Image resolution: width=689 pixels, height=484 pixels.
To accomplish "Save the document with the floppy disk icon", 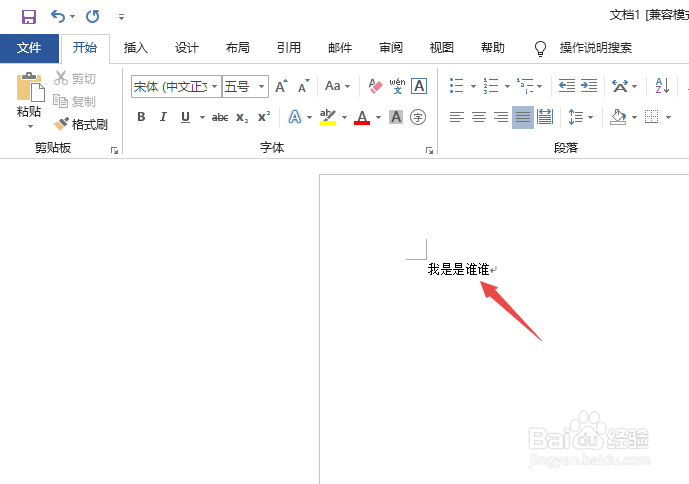I will point(29,17).
